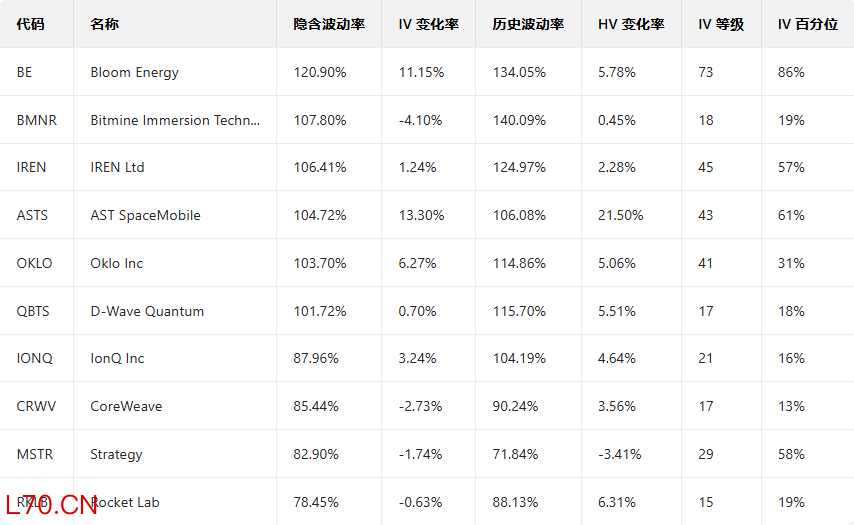The image size is (854, 525).
Task: Select the 历史波动率 column header
Action: (528, 25)
